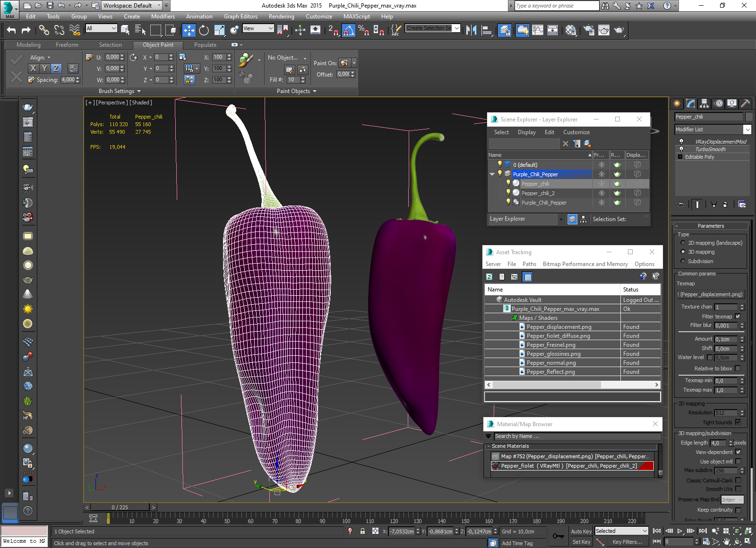Click the teapot icon in left toolbar
The height and width of the screenshot is (548, 756).
[x=28, y=107]
